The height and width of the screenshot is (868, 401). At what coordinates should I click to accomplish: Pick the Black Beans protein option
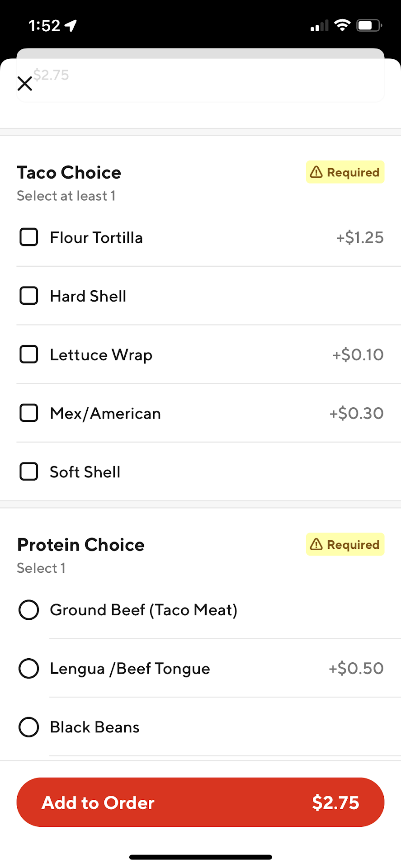(28, 727)
